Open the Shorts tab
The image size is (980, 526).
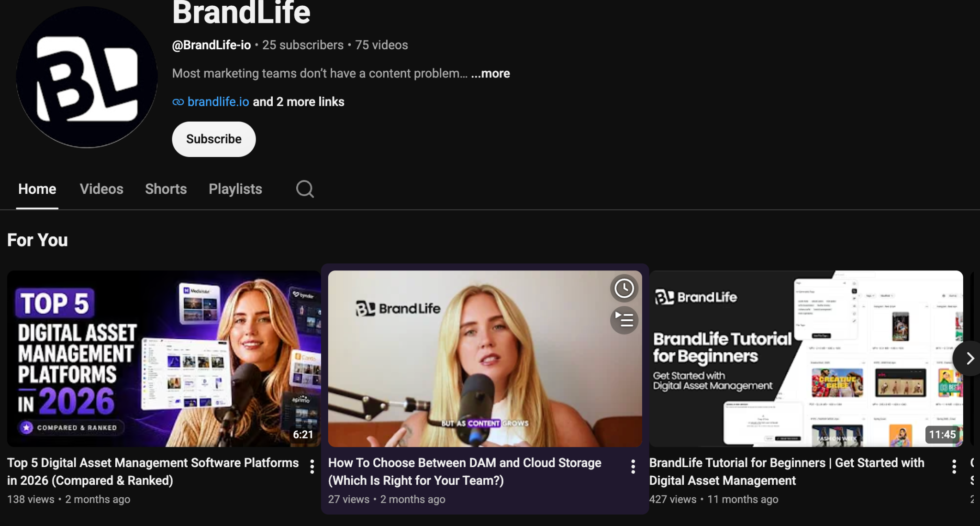(x=166, y=189)
